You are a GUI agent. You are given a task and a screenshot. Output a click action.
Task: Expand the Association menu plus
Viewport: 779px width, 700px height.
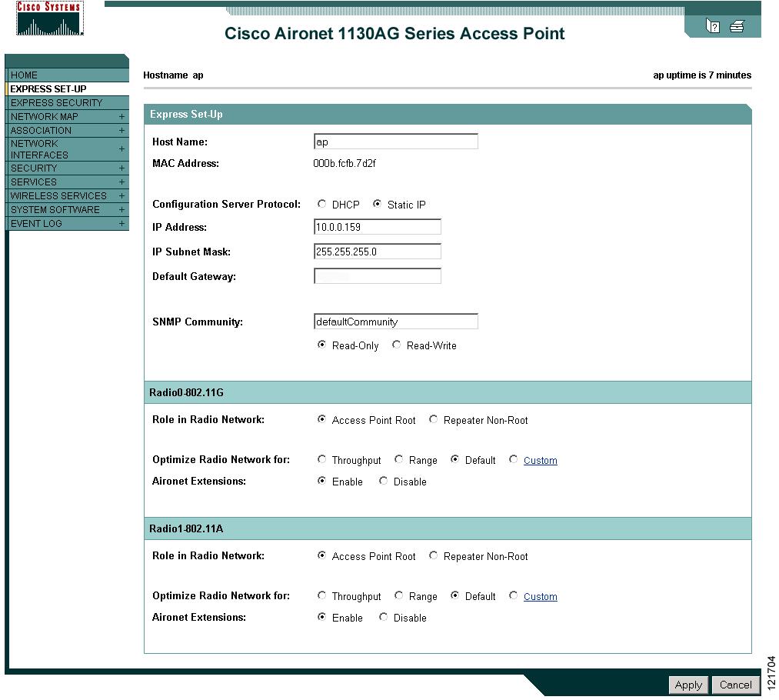tap(122, 131)
